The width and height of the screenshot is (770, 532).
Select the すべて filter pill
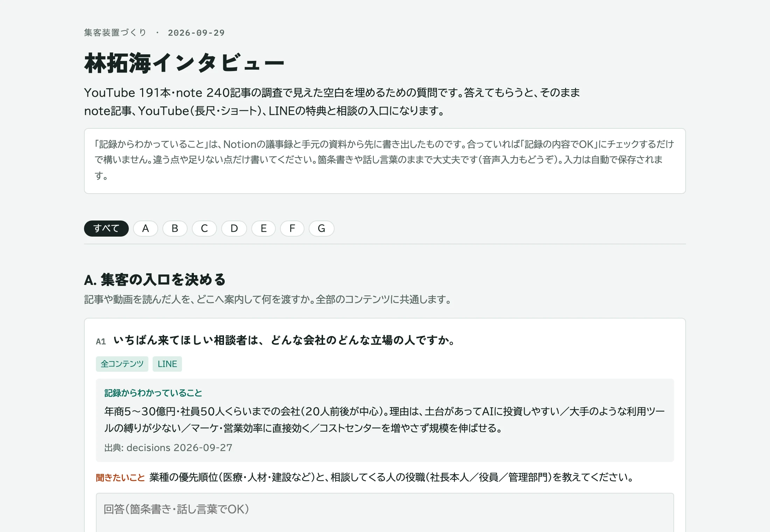pyautogui.click(x=106, y=229)
